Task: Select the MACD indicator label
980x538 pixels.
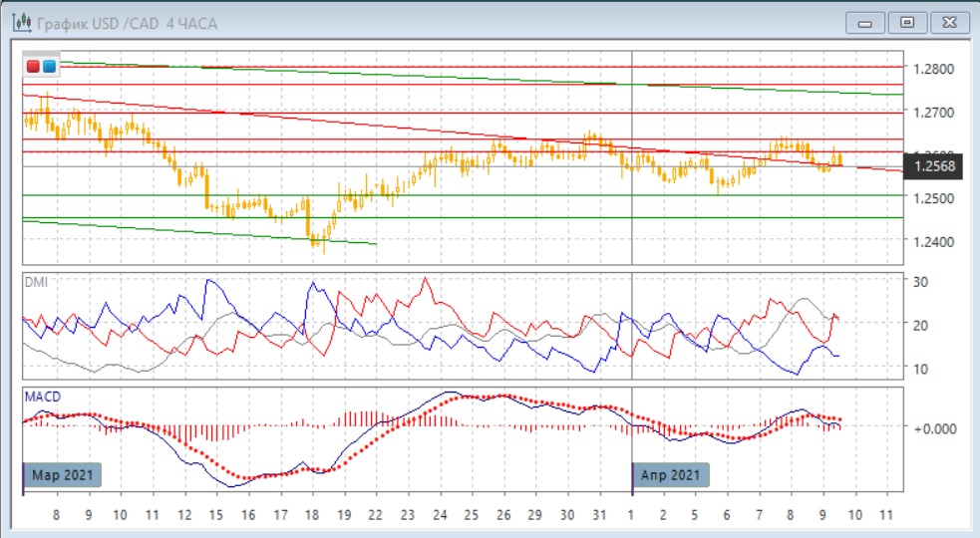Action: coord(42,397)
